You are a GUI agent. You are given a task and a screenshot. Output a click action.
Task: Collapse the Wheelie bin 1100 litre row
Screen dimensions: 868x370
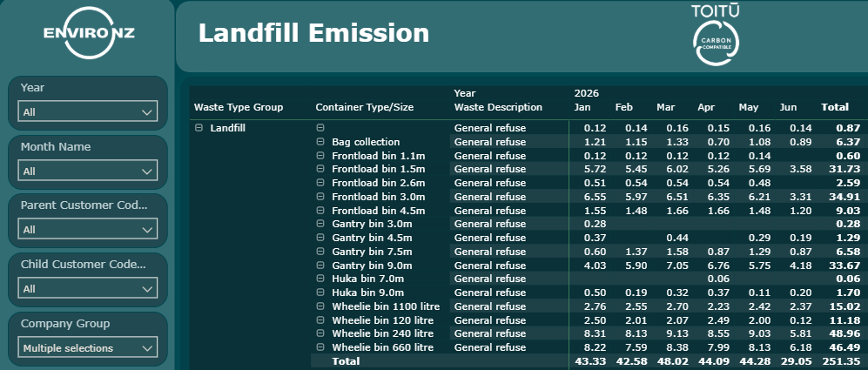click(x=320, y=306)
